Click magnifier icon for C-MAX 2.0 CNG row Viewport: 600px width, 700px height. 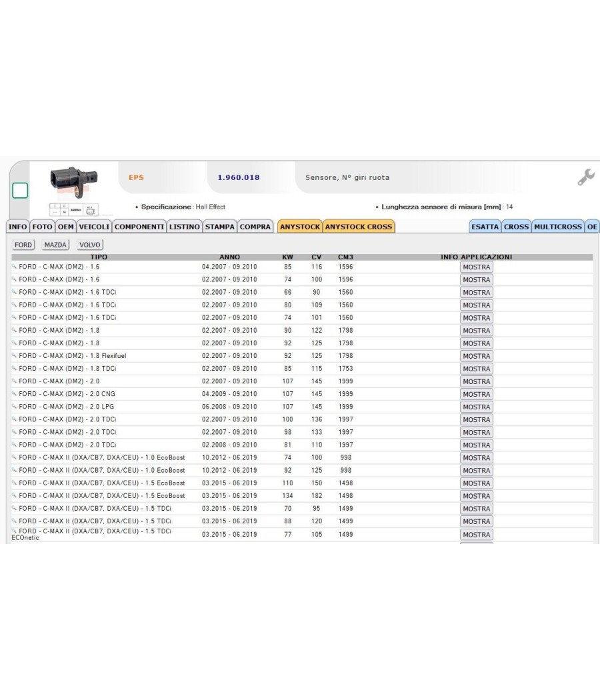pyautogui.click(x=14, y=393)
